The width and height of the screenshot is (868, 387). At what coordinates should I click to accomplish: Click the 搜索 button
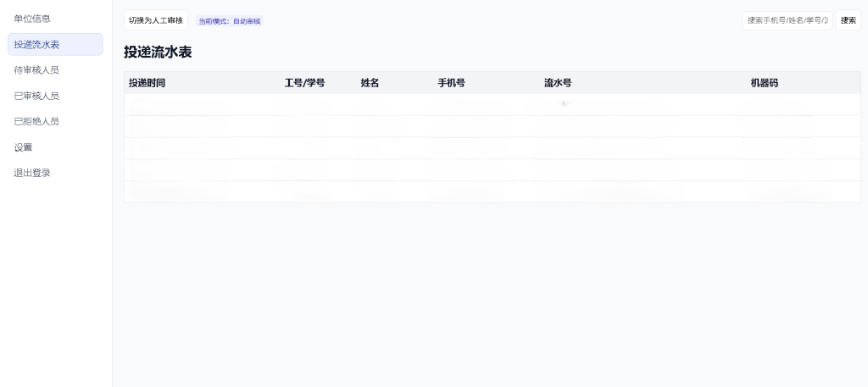coord(848,20)
